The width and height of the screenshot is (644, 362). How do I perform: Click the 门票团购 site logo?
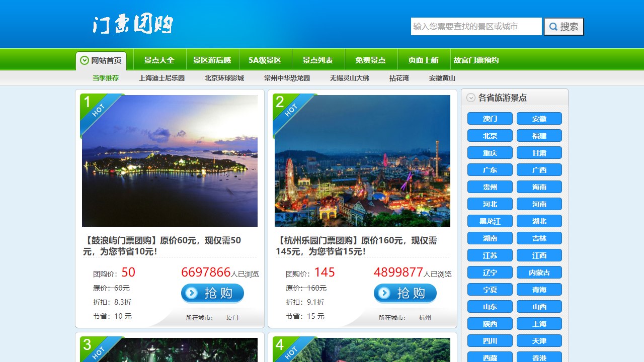pyautogui.click(x=133, y=25)
